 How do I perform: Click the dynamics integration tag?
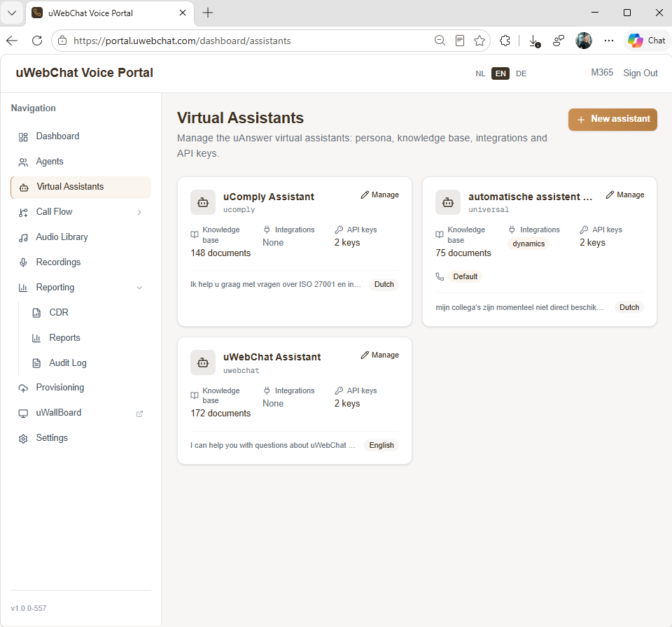528,244
